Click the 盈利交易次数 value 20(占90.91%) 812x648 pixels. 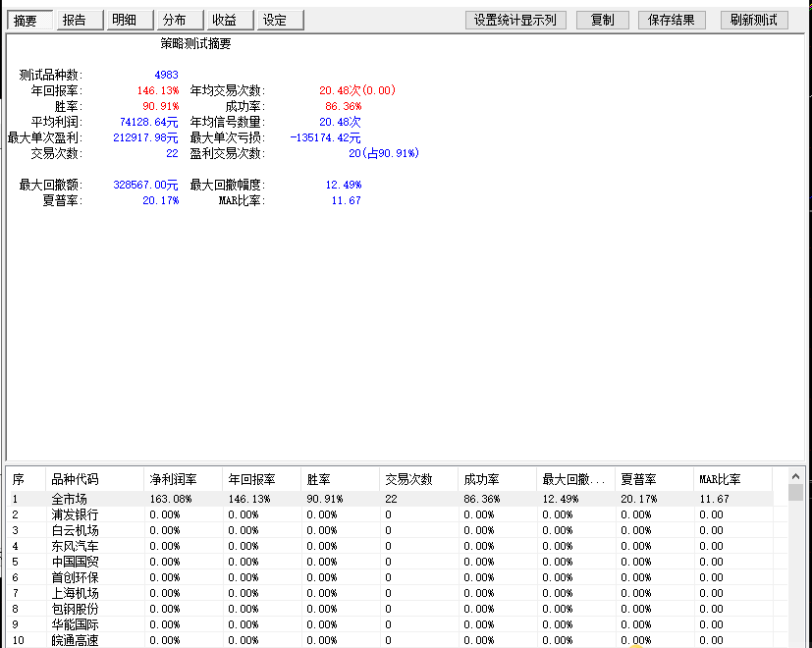click(384, 153)
